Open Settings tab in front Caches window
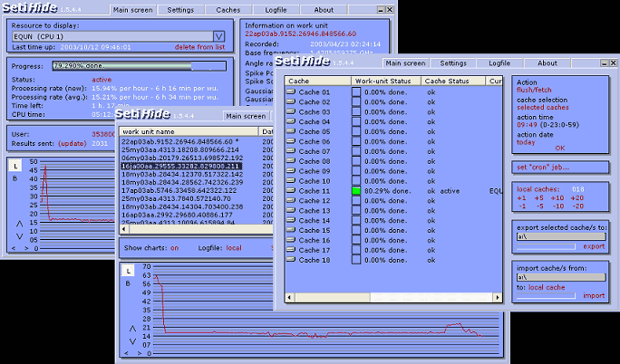Screen dimensions: 620x364 pyautogui.click(x=453, y=63)
